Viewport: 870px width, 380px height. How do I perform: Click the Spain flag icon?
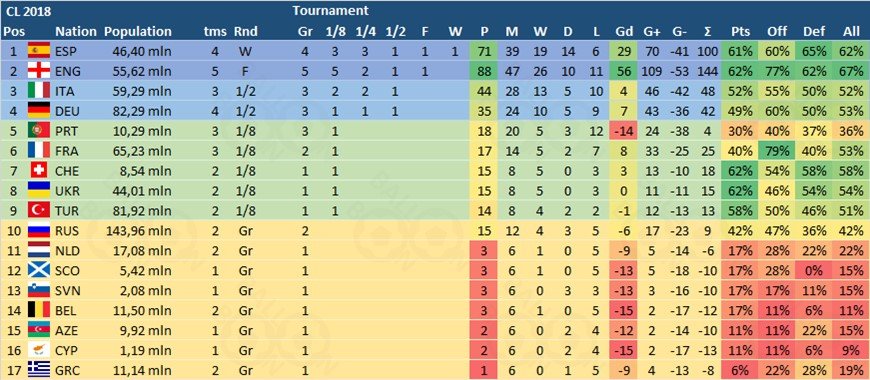(x=39, y=52)
